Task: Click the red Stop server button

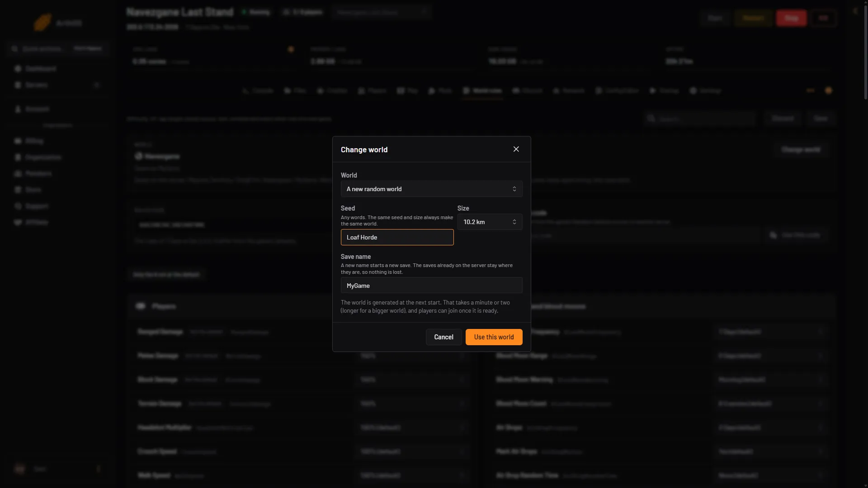Action: 791,18
